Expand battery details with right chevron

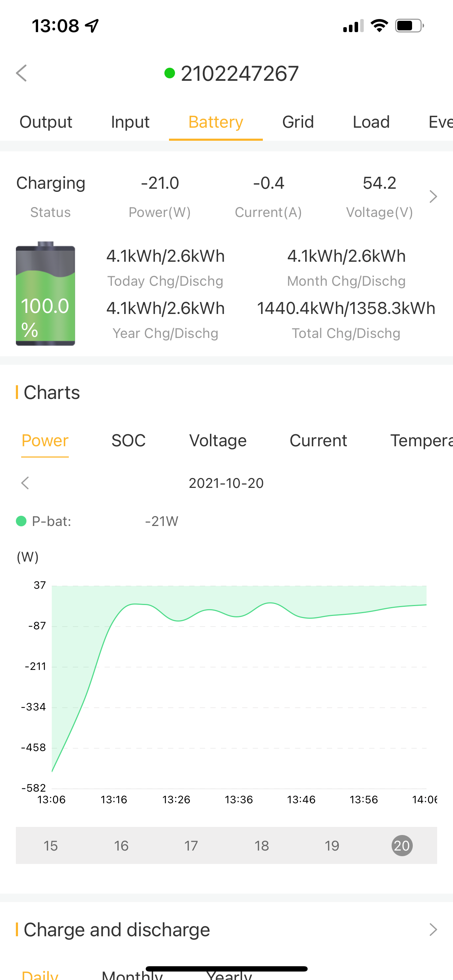tap(433, 197)
